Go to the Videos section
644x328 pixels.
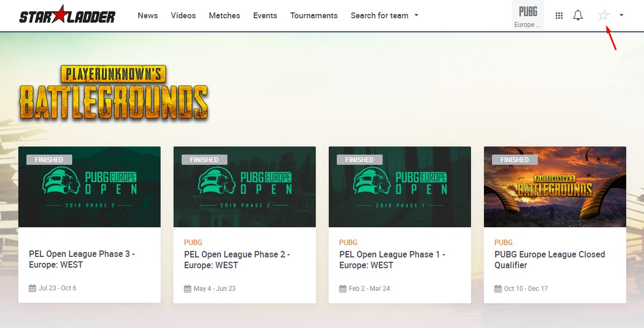(x=183, y=16)
